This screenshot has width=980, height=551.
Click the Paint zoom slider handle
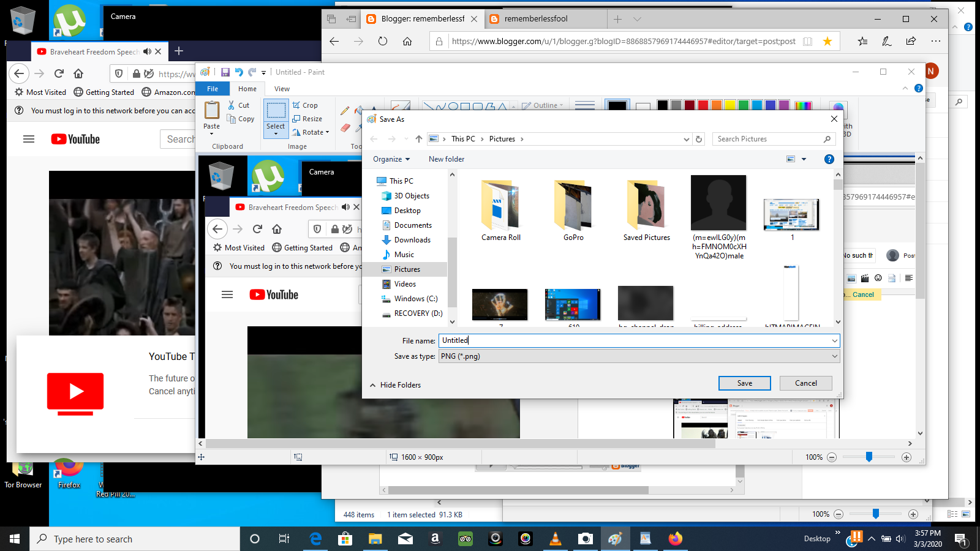pos(869,457)
